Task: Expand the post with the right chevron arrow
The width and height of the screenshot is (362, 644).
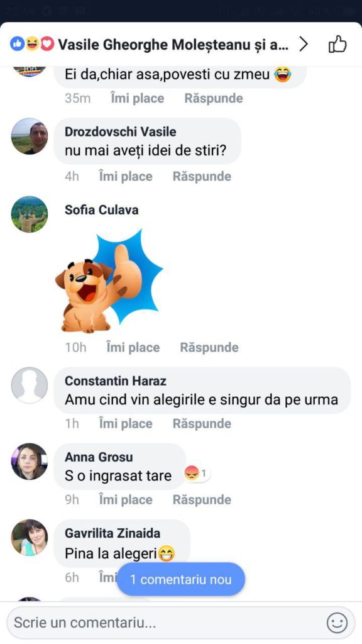Action: 304,44
